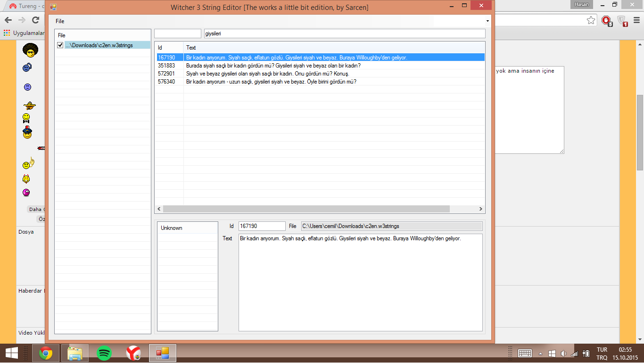Select Unknown in the lower-left list
This screenshot has width=644, height=363.
pos(188,228)
